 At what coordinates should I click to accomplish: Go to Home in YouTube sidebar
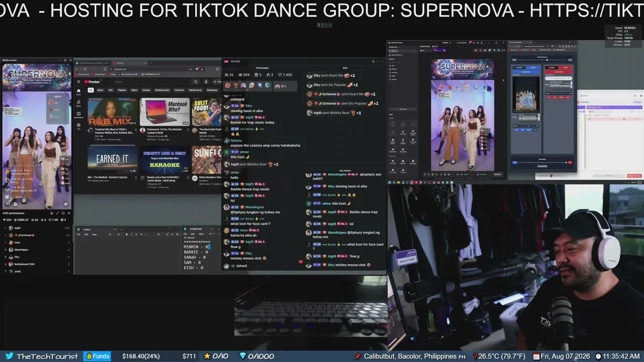tap(78, 92)
